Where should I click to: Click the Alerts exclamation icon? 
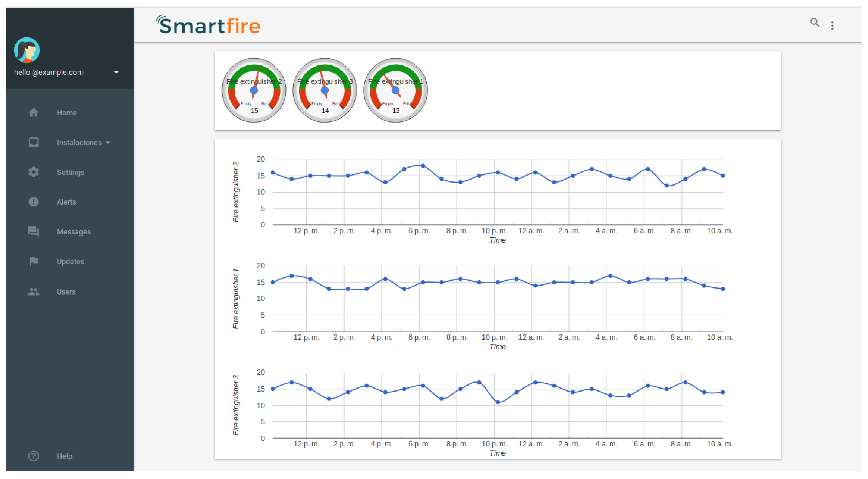click(33, 202)
